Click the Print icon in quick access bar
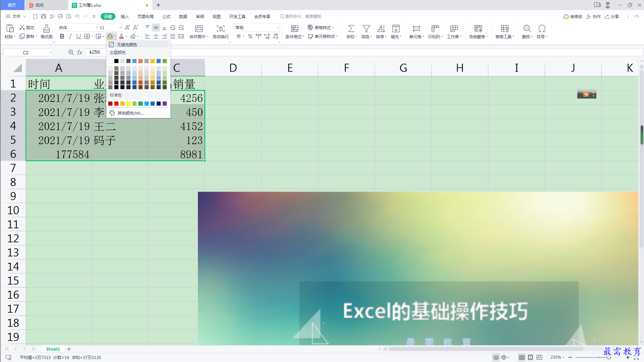Screen dimensions: 644x362 pyautogui.click(x=60, y=16)
